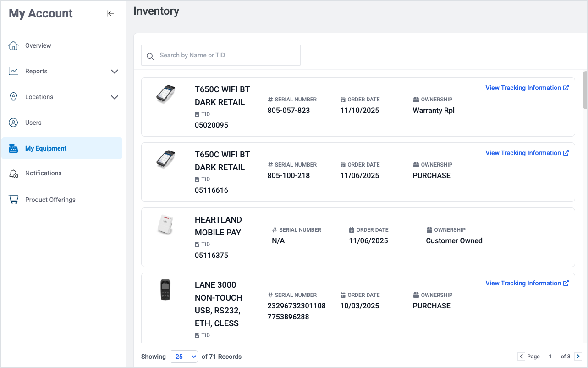Click the search magnifier icon
588x368 pixels.
[x=150, y=56]
